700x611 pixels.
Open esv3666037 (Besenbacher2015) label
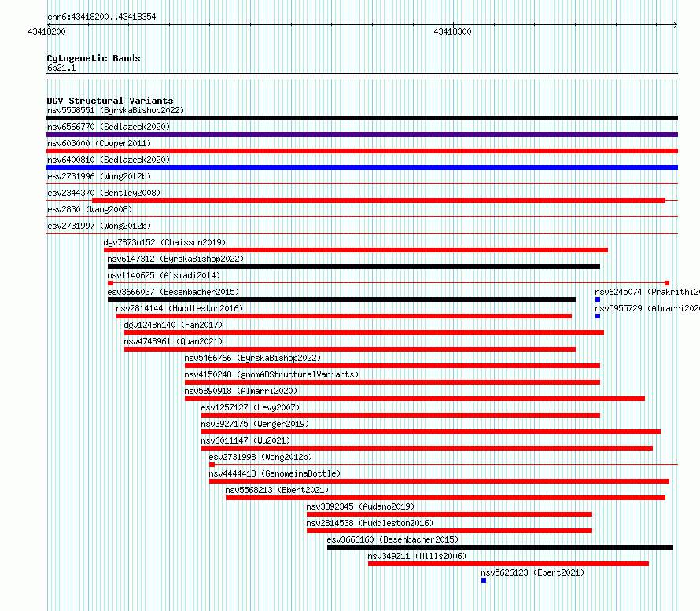click(x=173, y=292)
